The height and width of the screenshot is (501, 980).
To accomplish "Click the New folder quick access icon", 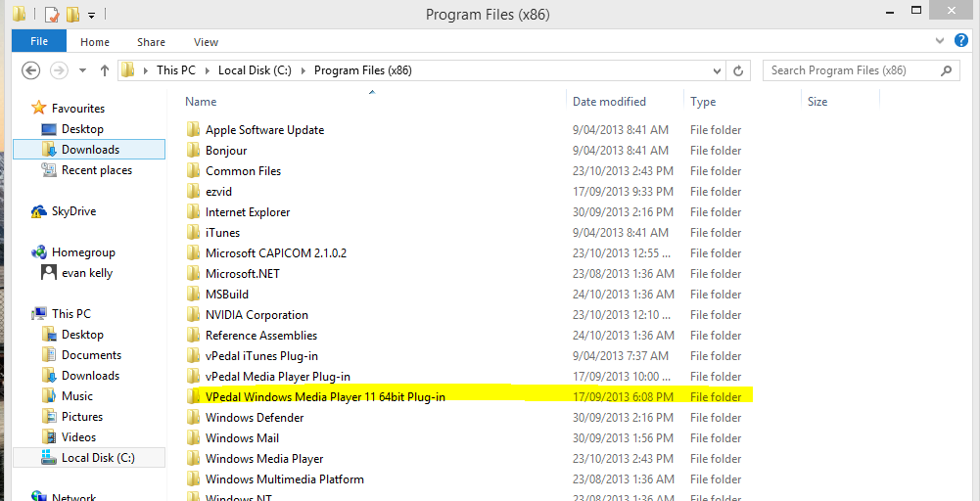I will click(x=73, y=14).
